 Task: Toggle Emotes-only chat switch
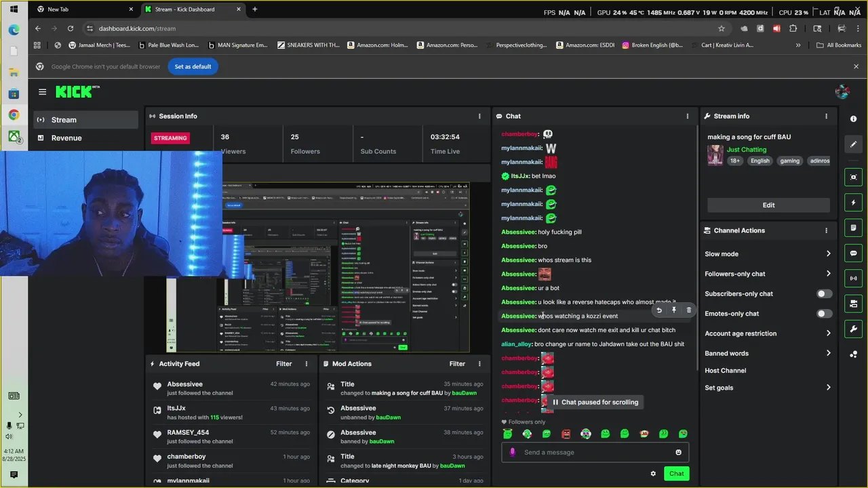click(824, 314)
